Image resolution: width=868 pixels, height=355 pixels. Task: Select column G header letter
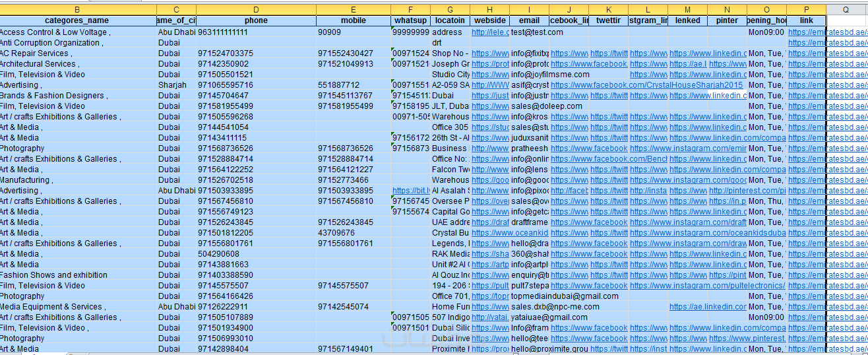coord(450,10)
